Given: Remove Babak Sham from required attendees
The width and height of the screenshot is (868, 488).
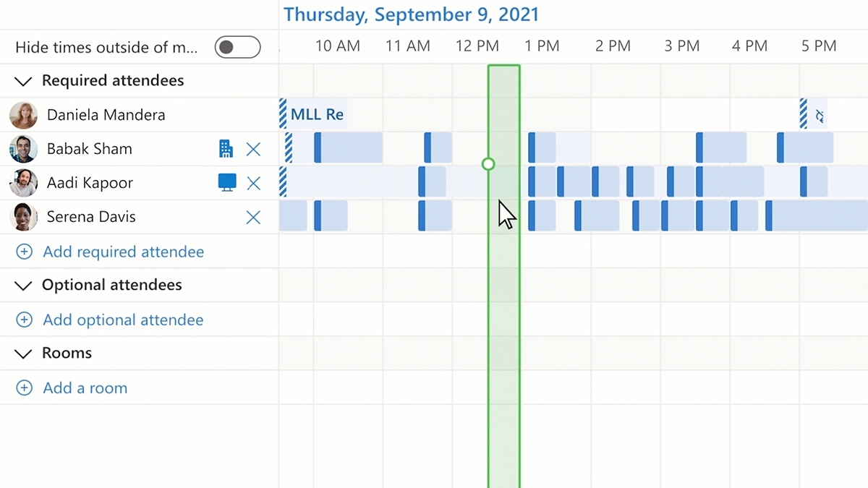Looking at the screenshot, I should [x=253, y=149].
